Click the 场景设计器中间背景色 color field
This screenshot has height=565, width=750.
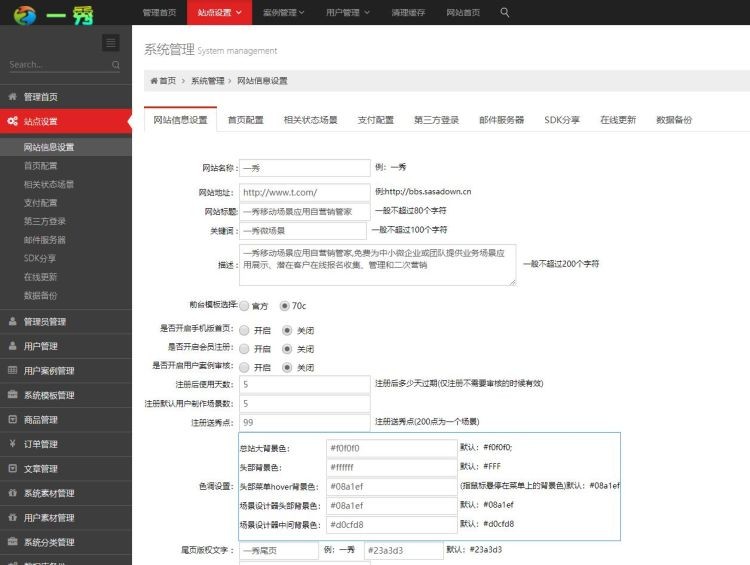click(391, 525)
